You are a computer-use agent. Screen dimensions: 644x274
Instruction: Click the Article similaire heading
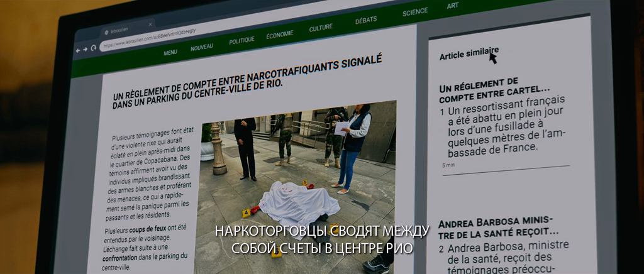[x=469, y=54]
